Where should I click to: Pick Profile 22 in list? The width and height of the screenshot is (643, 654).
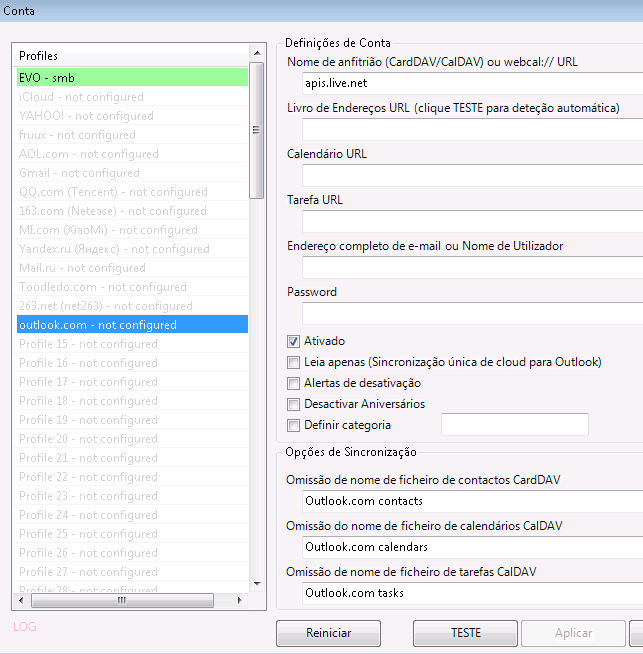pyautogui.click(x=132, y=477)
